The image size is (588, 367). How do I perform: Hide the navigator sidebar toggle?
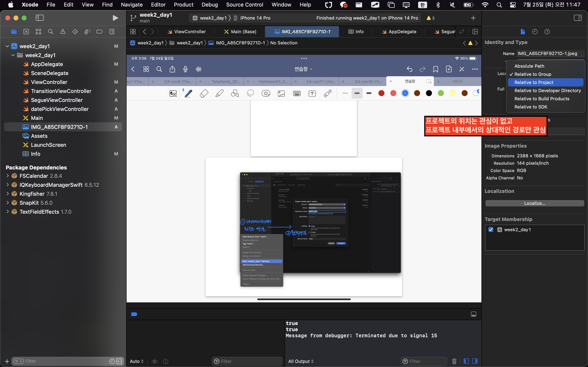point(39,18)
